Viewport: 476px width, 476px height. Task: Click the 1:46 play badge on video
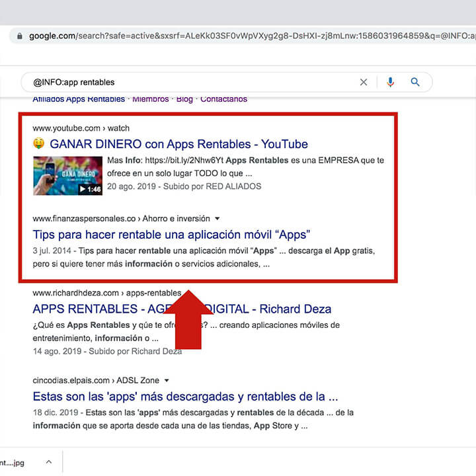pyautogui.click(x=90, y=189)
